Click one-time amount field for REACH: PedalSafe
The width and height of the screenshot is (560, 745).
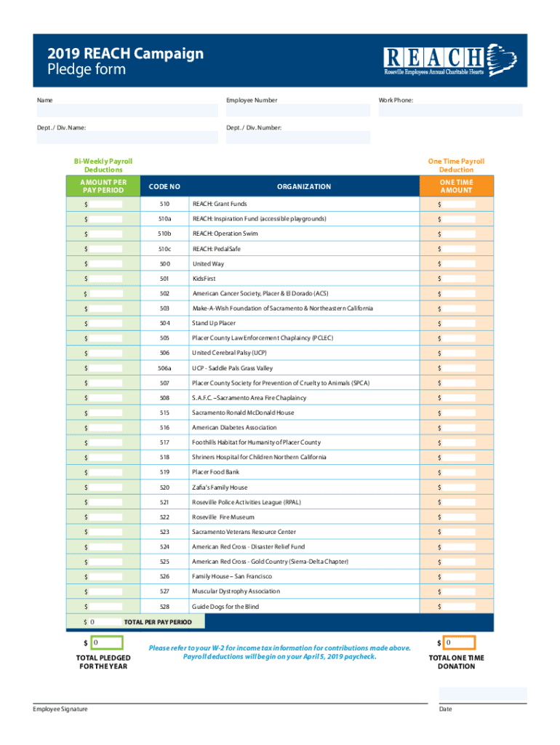pos(460,249)
